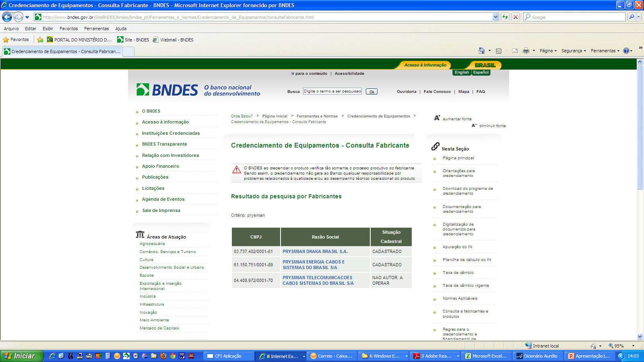Click the red telephone quick launch icon
Viewport: 644px width, 362px height.
[x=191, y=356]
